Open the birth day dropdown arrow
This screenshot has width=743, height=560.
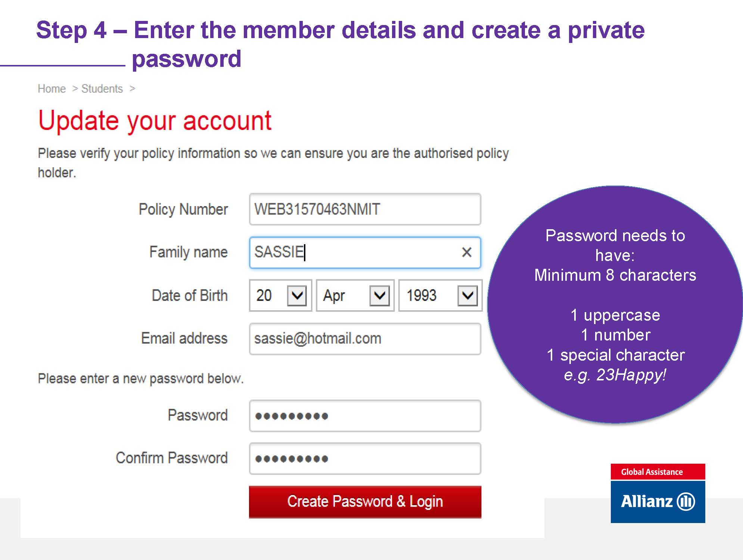[x=297, y=296]
